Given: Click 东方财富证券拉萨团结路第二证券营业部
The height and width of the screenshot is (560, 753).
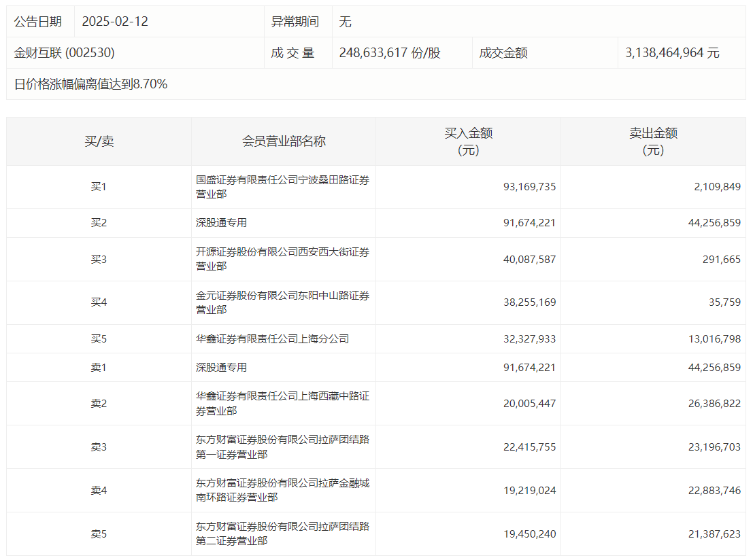Looking at the screenshot, I should pyautogui.click(x=282, y=534).
